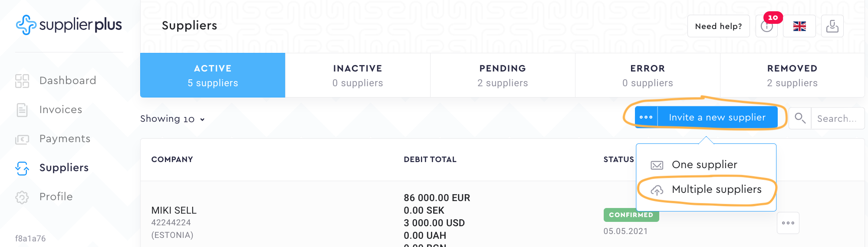
Task: Click into the Search field
Action: 837,118
